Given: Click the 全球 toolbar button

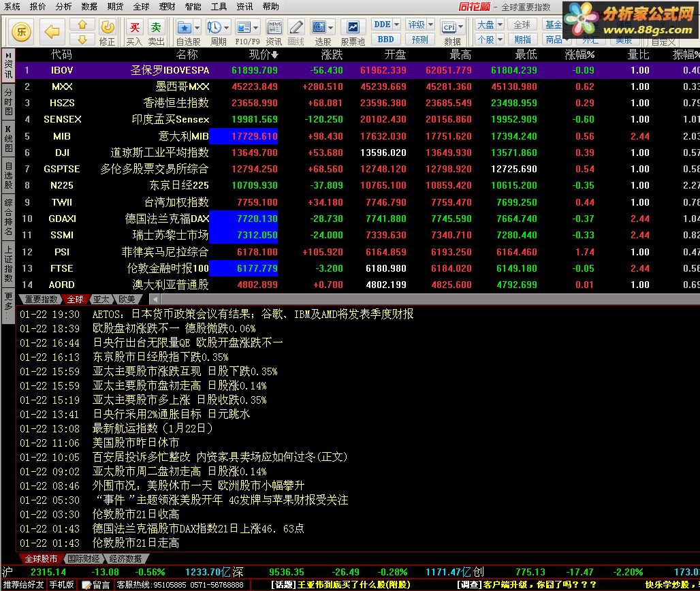Looking at the screenshot, I should [522, 25].
